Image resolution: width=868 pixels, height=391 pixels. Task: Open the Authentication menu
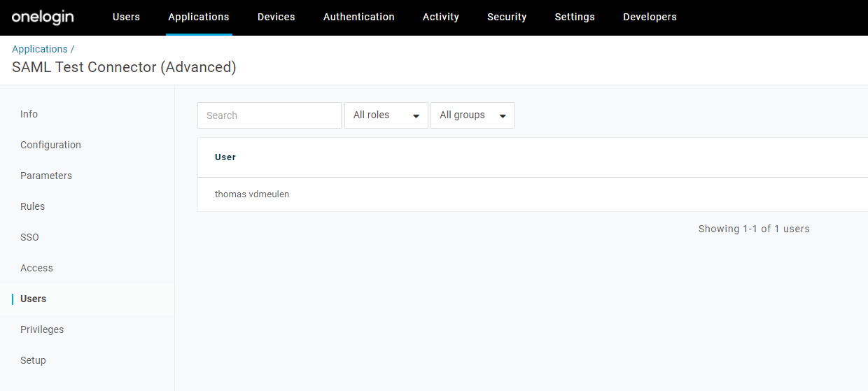[x=359, y=17]
